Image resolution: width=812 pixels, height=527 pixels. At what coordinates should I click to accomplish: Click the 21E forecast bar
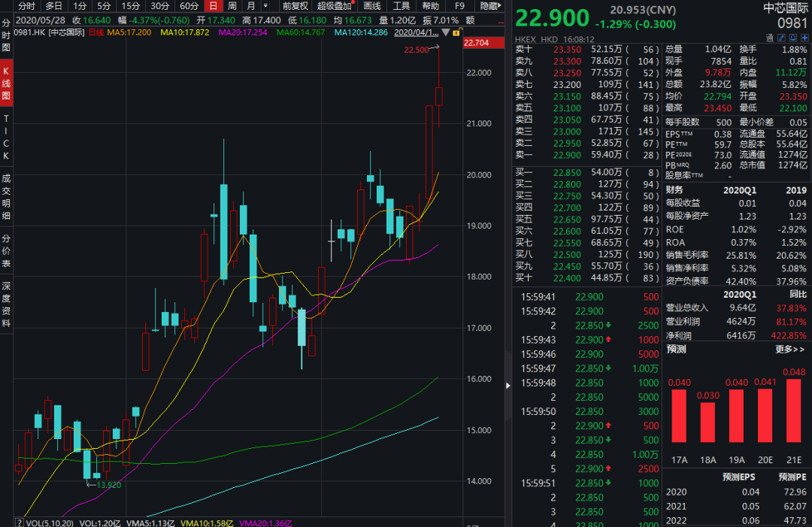coord(795,410)
